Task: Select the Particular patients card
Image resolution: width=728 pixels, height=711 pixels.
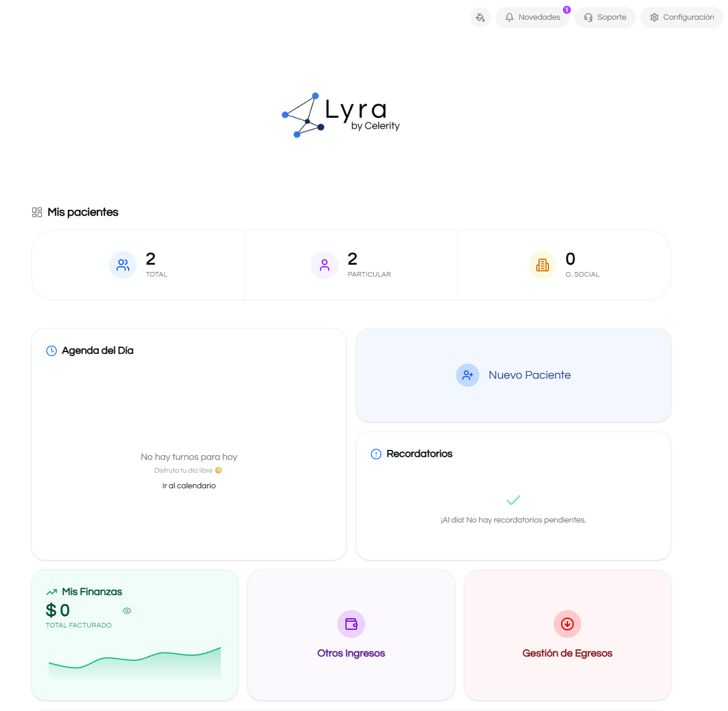Action: coord(351,264)
